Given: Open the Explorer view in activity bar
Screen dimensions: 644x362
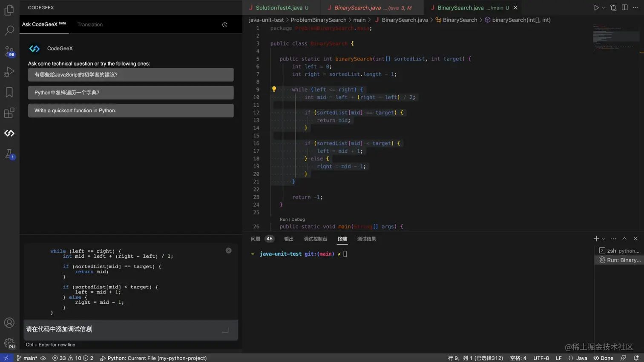Looking at the screenshot, I should pos(9,10).
